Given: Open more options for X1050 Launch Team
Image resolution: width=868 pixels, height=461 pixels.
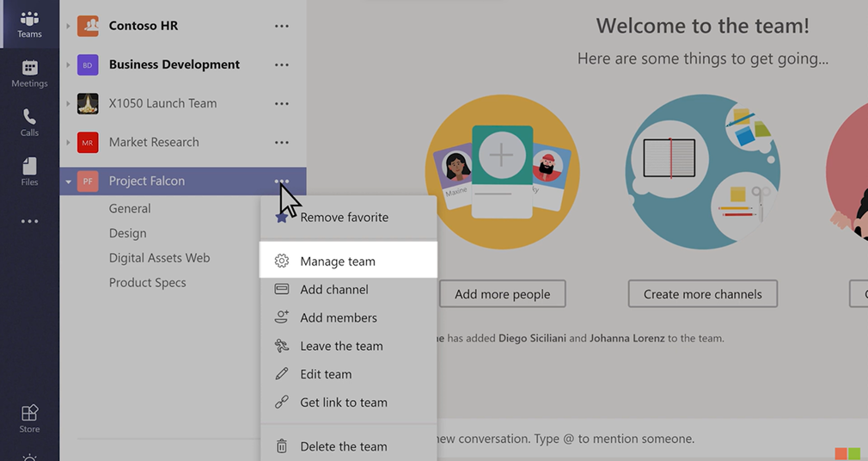Looking at the screenshot, I should pos(282,103).
